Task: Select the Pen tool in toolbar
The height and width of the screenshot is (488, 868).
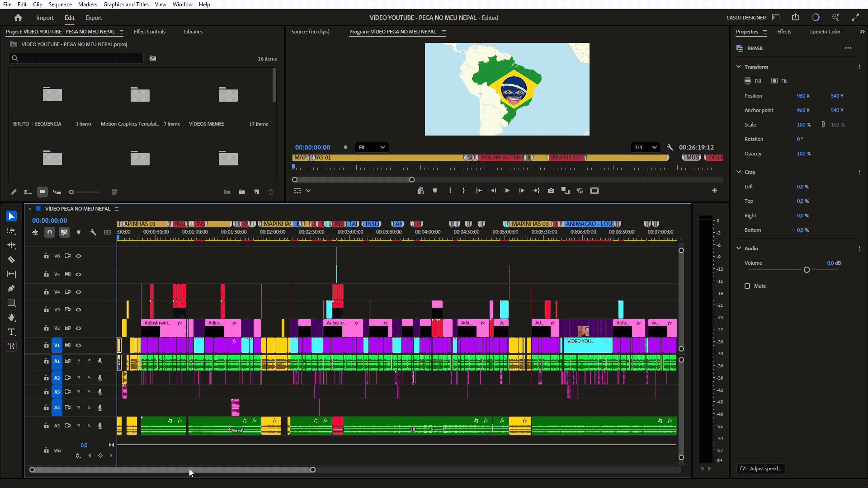Action: click(x=11, y=289)
